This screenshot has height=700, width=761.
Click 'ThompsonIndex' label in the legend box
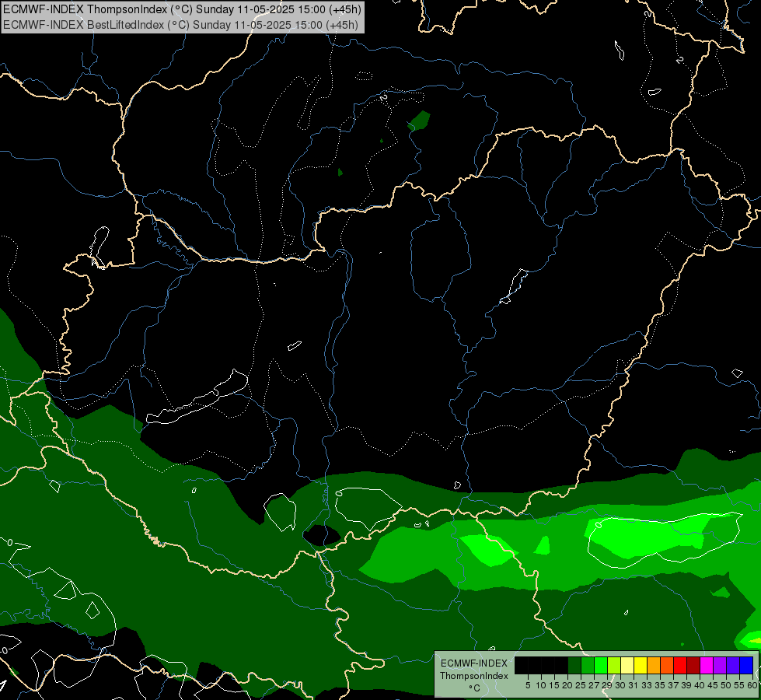pos(474,676)
